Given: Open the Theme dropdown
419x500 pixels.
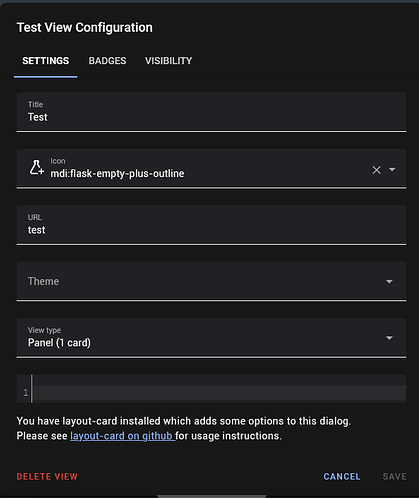Looking at the screenshot, I should click(211, 281).
